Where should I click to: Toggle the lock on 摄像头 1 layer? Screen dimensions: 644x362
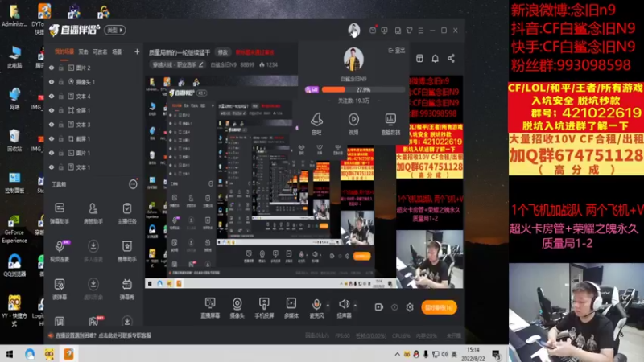point(61,82)
